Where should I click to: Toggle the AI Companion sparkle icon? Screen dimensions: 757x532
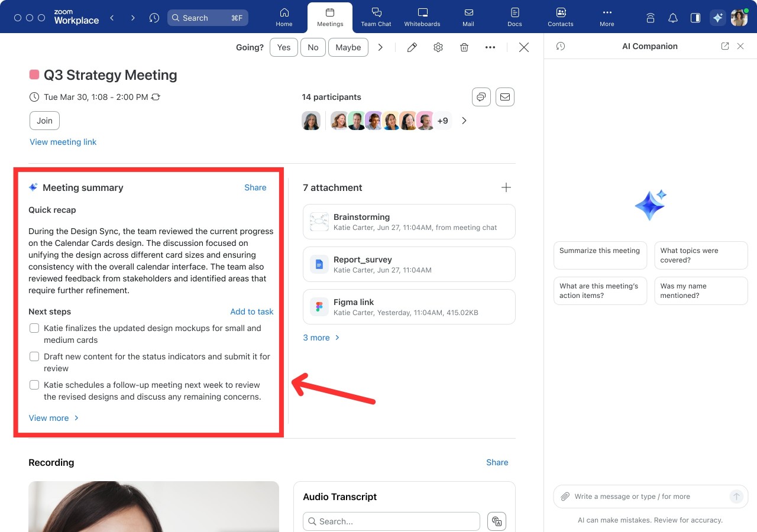point(717,18)
